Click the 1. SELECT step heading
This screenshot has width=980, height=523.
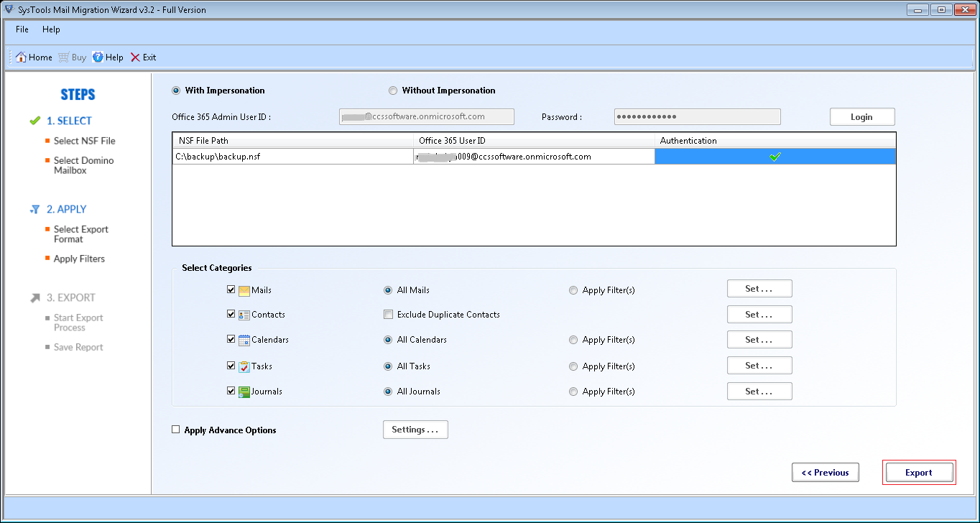(x=69, y=121)
